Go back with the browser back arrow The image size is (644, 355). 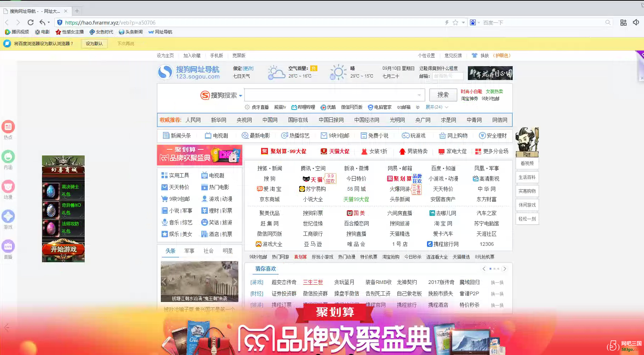(x=7, y=22)
